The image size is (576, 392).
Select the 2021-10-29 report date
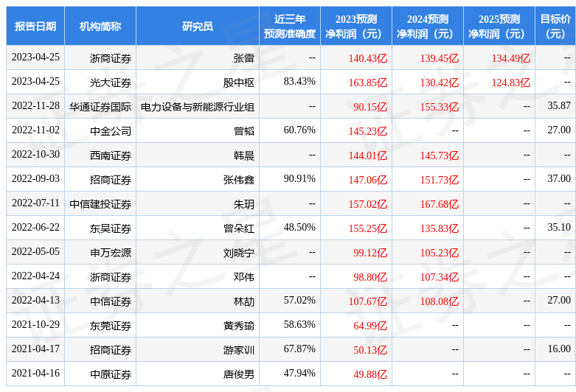(35, 324)
